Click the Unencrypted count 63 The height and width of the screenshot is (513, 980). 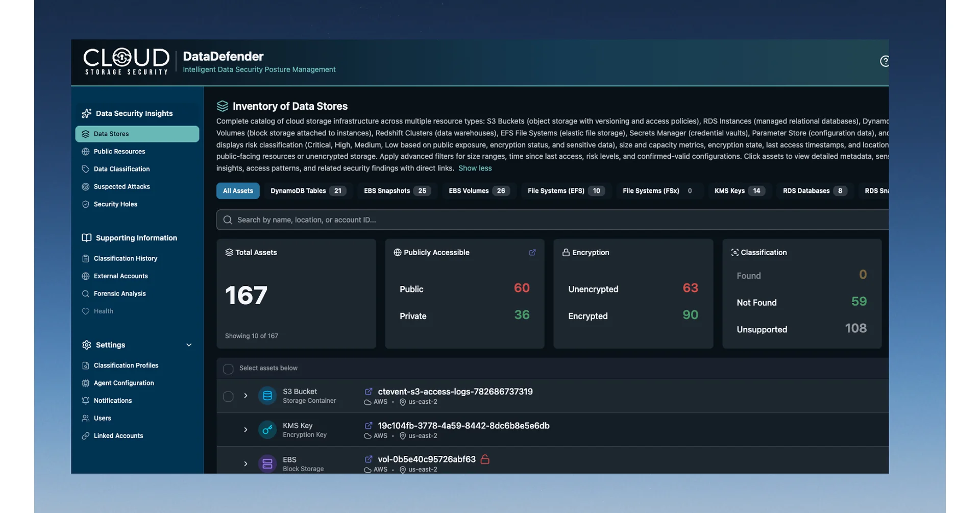pyautogui.click(x=690, y=288)
